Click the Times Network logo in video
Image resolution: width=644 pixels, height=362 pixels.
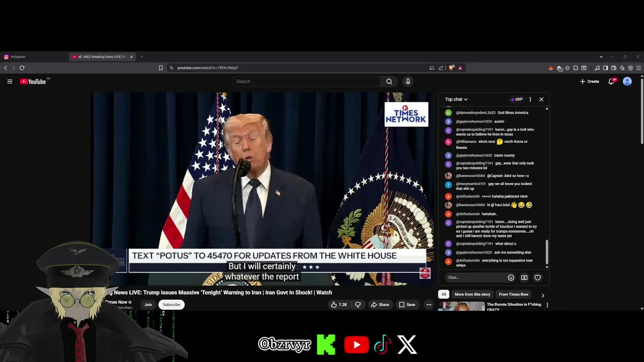coord(407,114)
